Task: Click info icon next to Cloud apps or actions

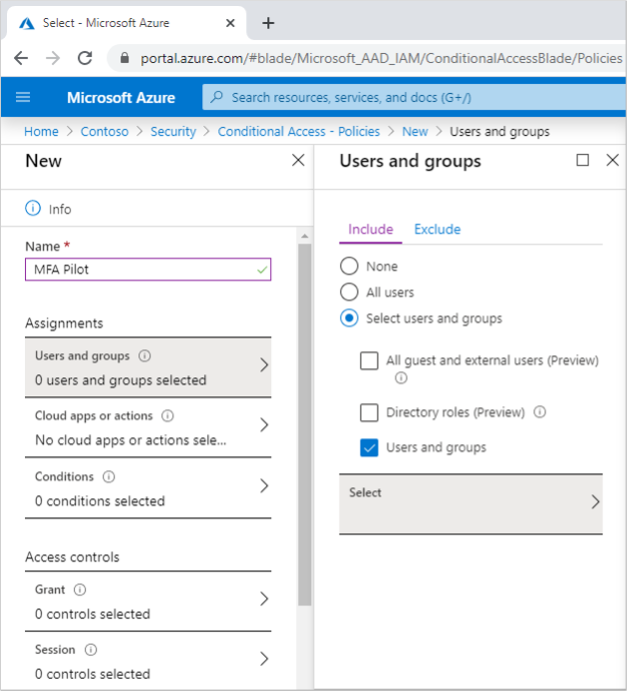Action: (x=168, y=416)
